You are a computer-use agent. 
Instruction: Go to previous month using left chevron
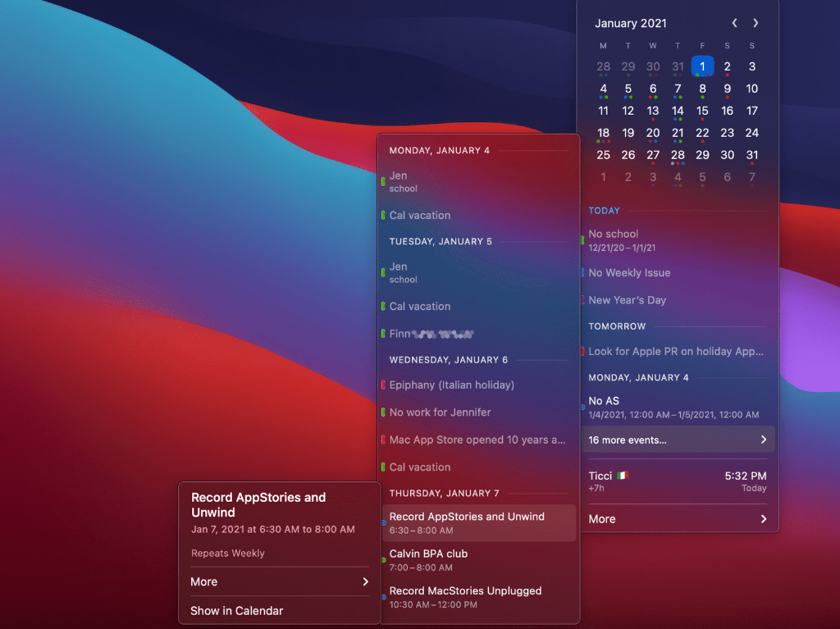734,23
